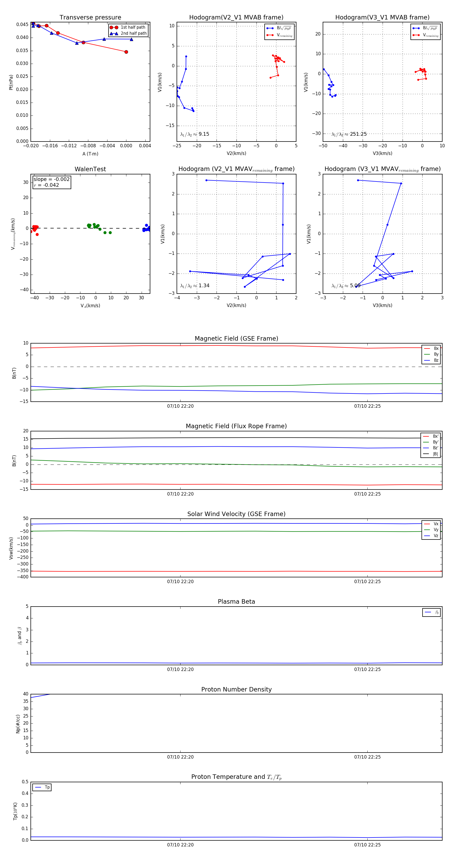Screen dimensions: 473x868
Task: Click the "Proton Number Density" title
Action: [236, 689]
